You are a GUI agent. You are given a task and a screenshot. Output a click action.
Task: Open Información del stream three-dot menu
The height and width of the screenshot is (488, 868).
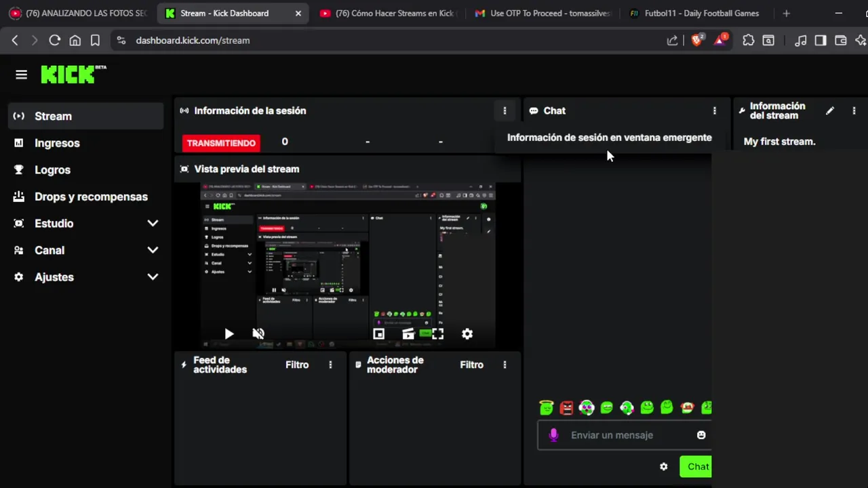pos(854,110)
